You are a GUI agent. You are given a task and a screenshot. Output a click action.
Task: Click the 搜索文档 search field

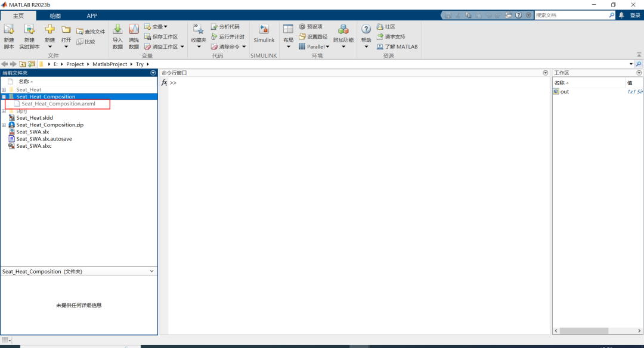coord(571,15)
